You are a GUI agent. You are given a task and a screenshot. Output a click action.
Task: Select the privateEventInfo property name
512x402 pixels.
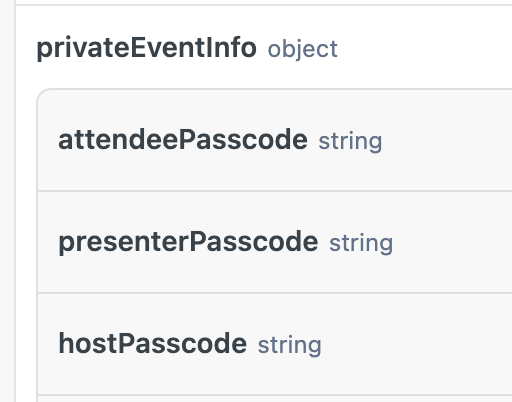[146, 49]
